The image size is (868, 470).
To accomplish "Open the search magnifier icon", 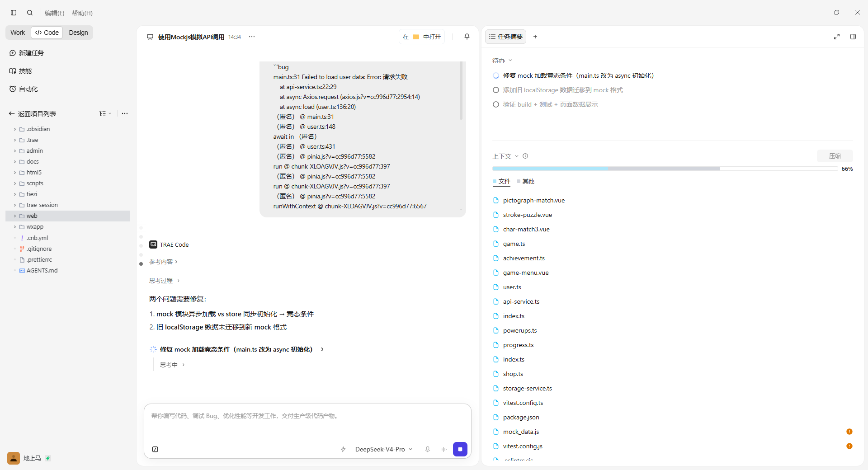I will (x=30, y=13).
